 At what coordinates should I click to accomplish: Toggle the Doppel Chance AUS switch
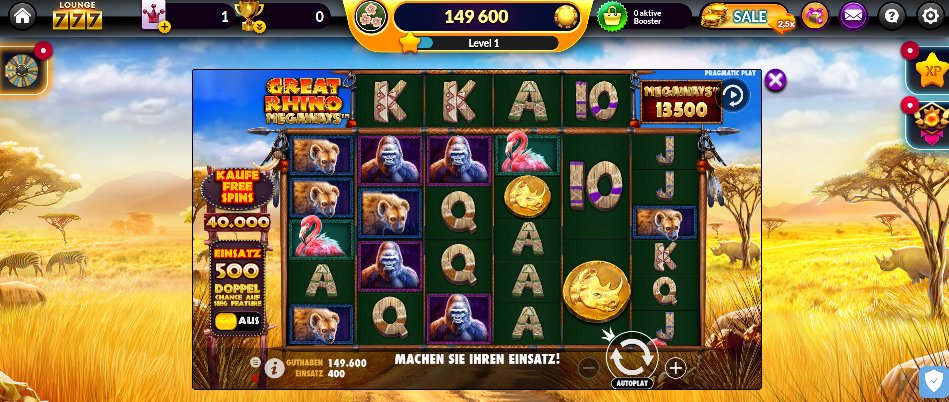tap(237, 320)
